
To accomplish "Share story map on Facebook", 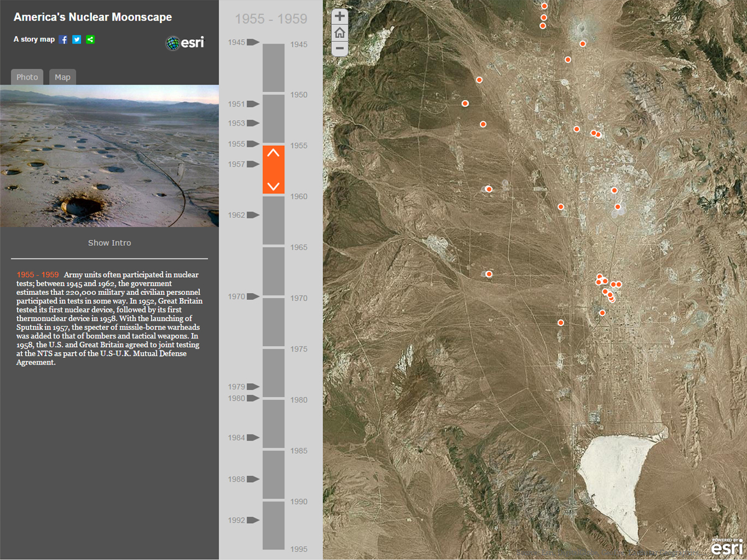I will [63, 40].
